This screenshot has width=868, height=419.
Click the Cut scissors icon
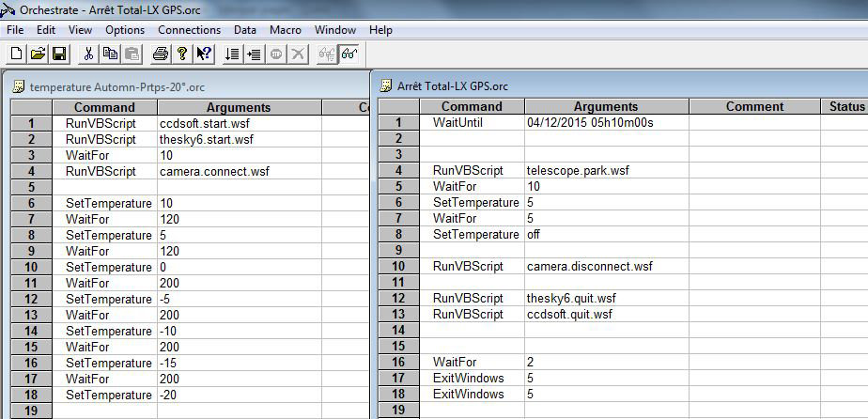click(x=88, y=54)
